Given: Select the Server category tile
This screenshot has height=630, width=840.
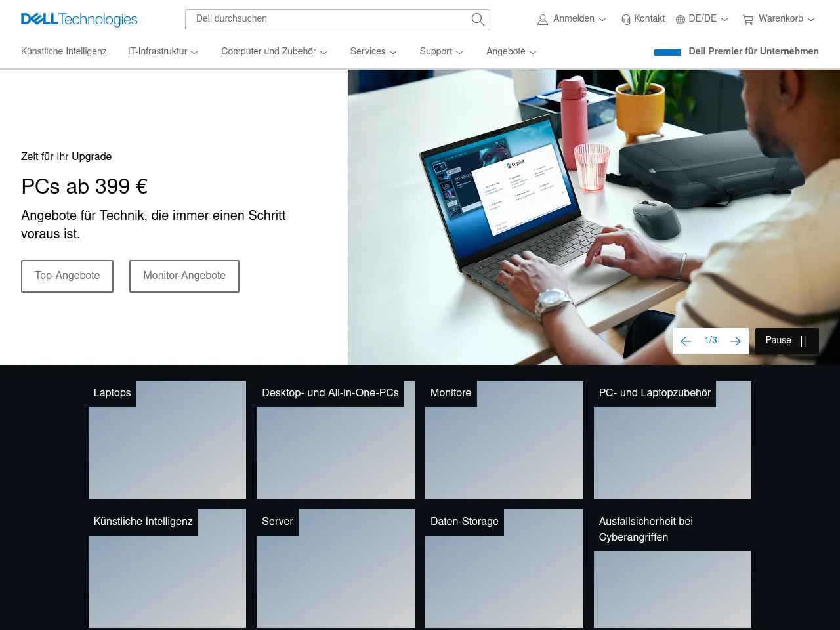Looking at the screenshot, I should click(335, 568).
